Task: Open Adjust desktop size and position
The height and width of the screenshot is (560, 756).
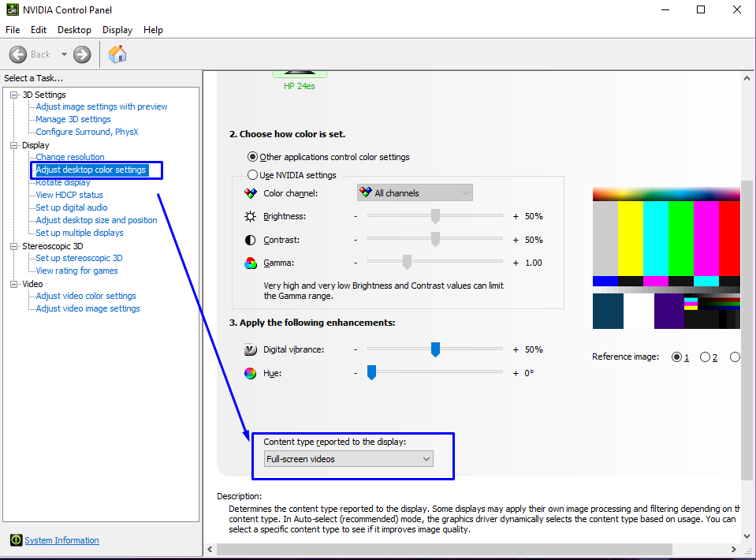Action: (x=96, y=220)
